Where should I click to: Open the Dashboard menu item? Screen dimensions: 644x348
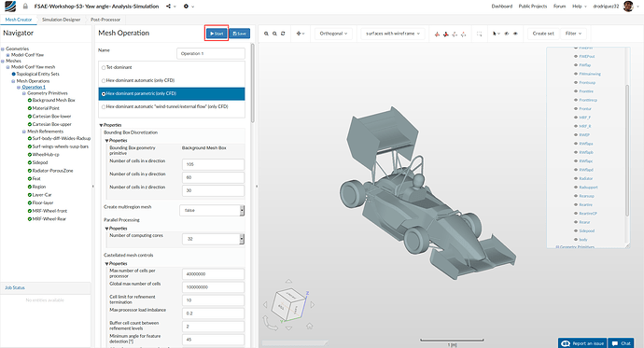click(502, 7)
